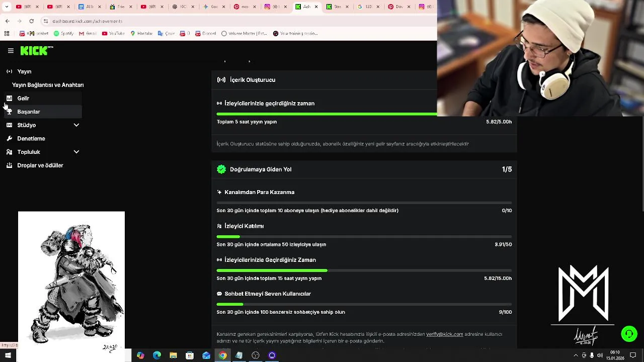Open Microsoft Store from the taskbar
644x362 pixels.
[x=190, y=355]
